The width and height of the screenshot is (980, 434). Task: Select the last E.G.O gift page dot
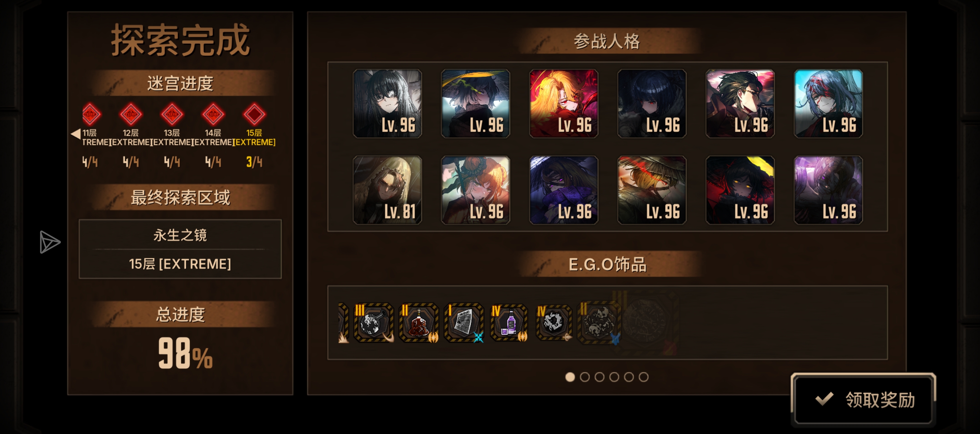(644, 377)
